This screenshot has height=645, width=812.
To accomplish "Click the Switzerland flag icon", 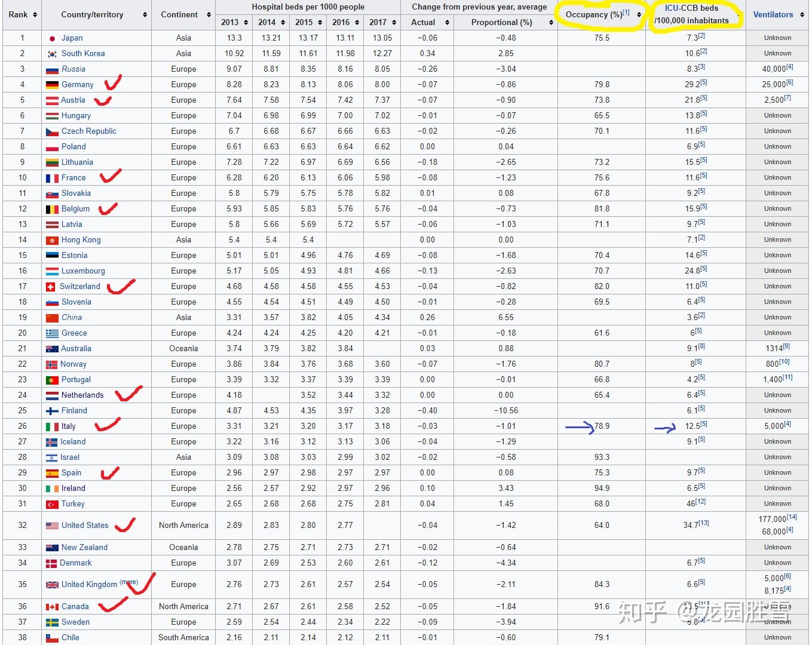I will (x=51, y=287).
